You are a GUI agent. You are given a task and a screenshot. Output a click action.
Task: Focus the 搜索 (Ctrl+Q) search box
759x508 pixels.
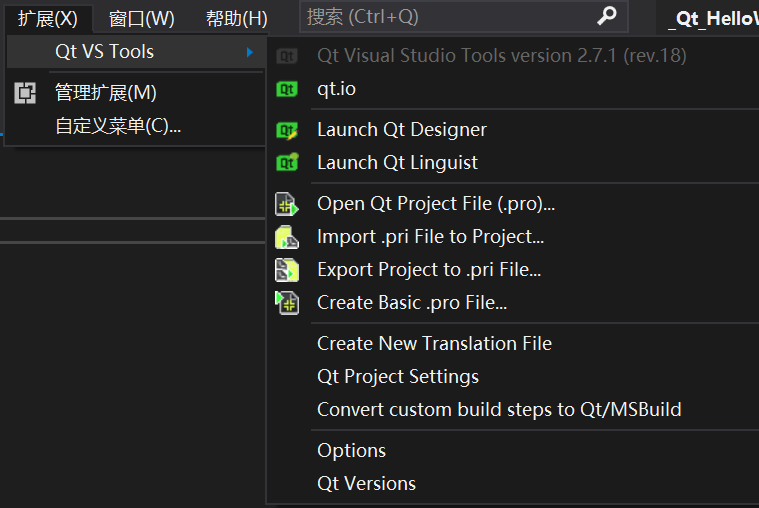[450, 16]
